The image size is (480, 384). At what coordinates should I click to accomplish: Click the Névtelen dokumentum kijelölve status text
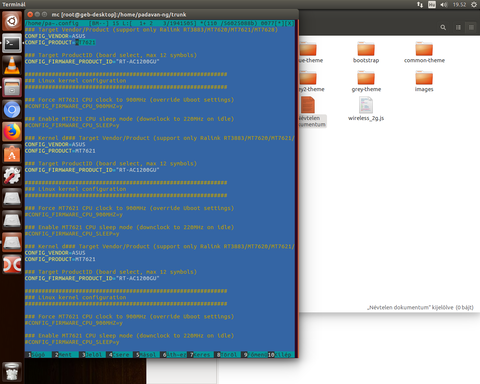coord(420,307)
